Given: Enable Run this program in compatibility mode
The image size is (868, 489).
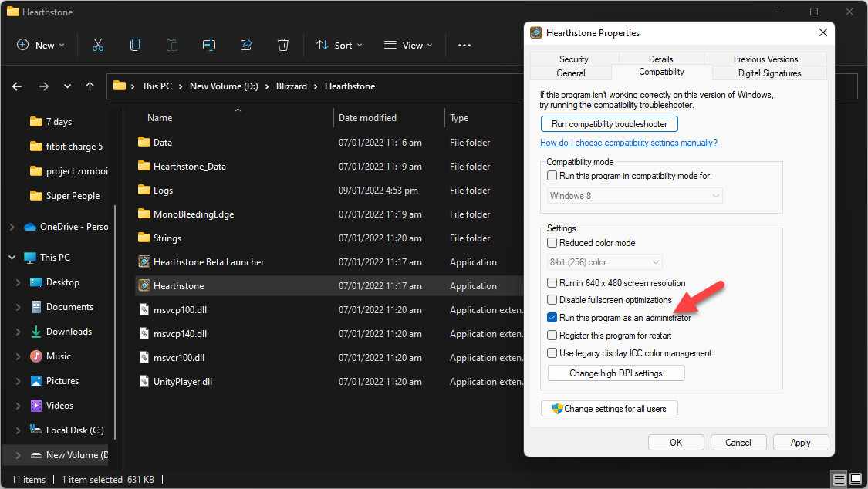Looking at the screenshot, I should pos(552,176).
